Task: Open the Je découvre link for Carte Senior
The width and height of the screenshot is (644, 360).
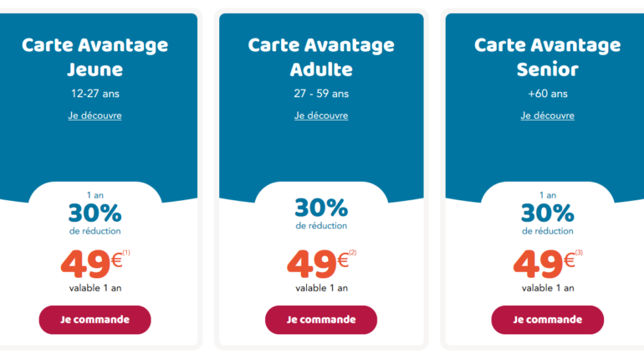Action: click(548, 116)
